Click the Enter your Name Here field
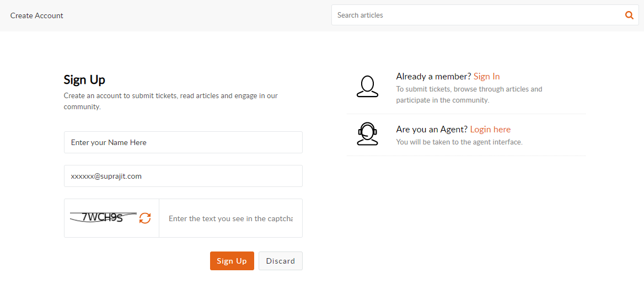The image size is (644, 289). [x=183, y=142]
